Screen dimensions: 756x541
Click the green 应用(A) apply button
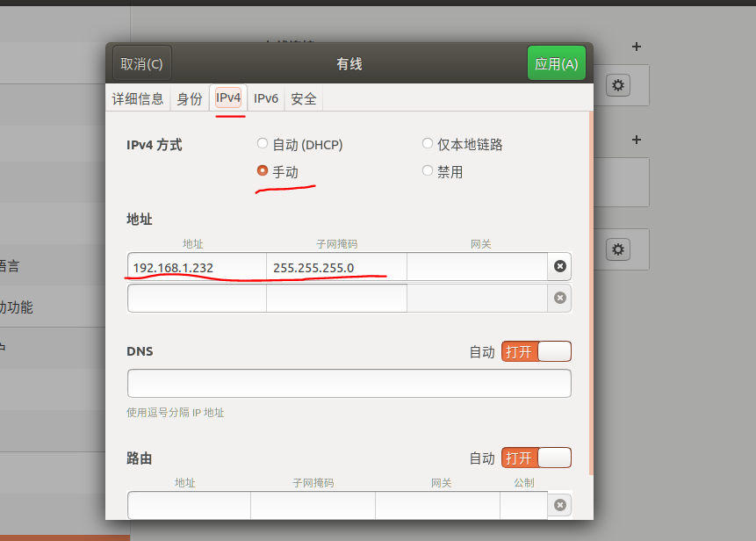[557, 63]
